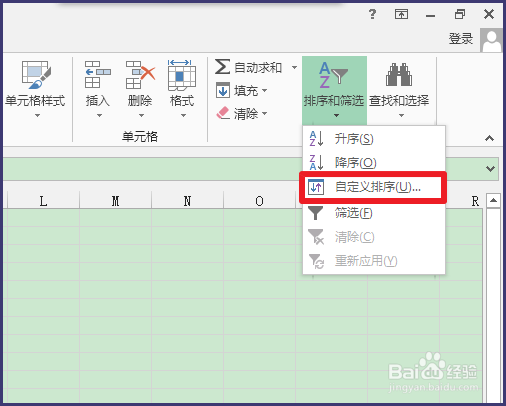Expand the Clear (清除) dropdown arrow

pyautogui.click(x=264, y=114)
